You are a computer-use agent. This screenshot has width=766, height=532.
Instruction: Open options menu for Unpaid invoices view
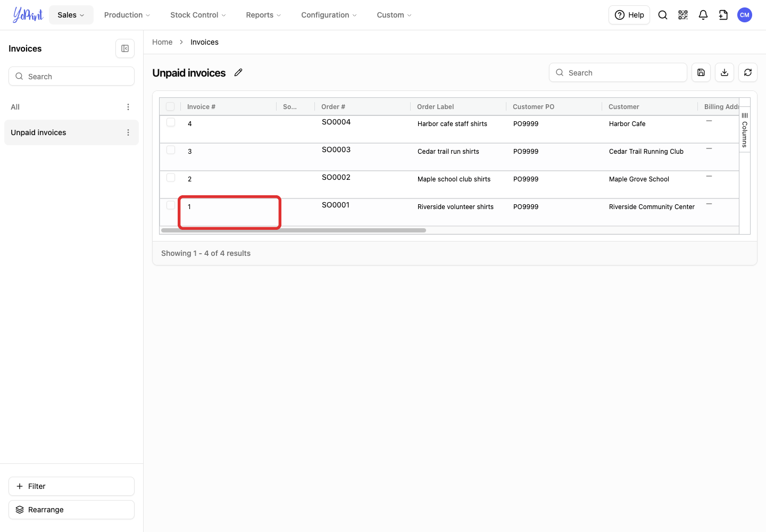(128, 132)
